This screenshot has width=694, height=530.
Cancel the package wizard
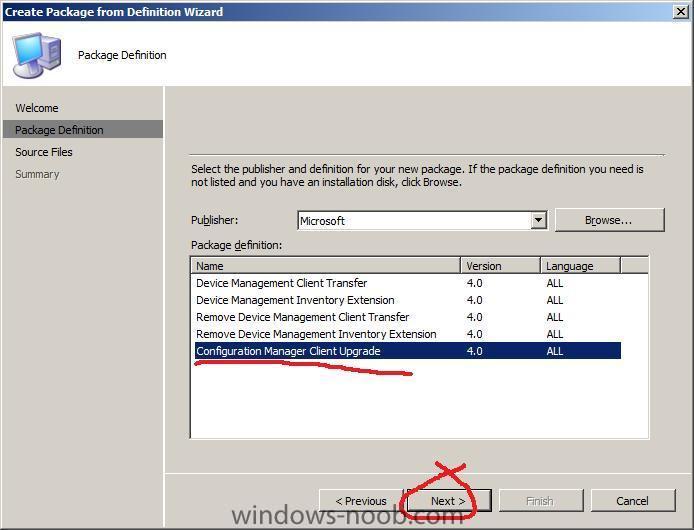coord(632,501)
